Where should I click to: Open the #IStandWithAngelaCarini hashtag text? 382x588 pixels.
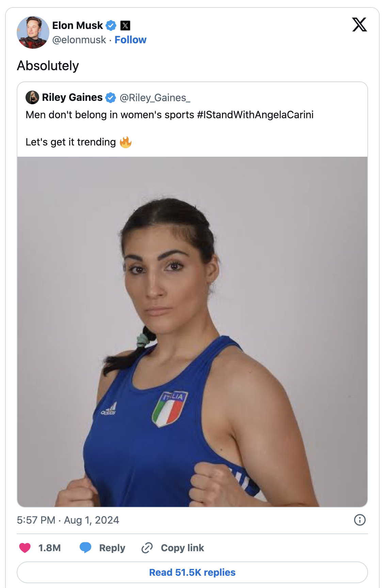click(255, 115)
